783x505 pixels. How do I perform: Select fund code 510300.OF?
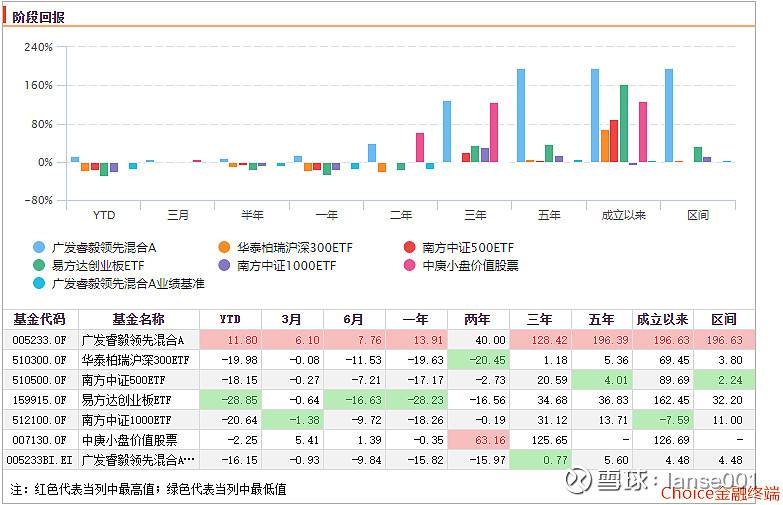(x=39, y=360)
